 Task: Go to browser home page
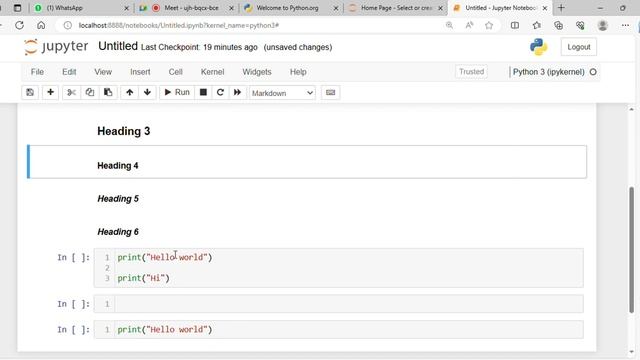(x=41, y=25)
